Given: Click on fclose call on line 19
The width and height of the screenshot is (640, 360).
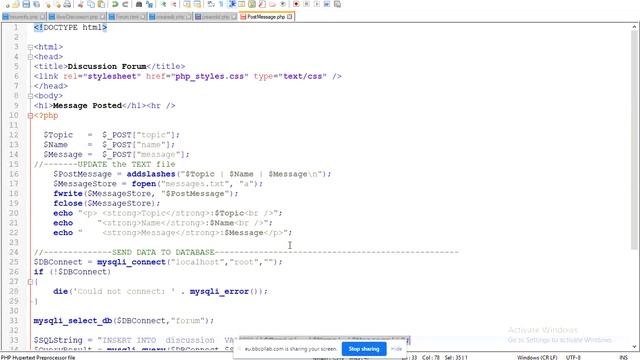Looking at the screenshot, I should [68, 203].
